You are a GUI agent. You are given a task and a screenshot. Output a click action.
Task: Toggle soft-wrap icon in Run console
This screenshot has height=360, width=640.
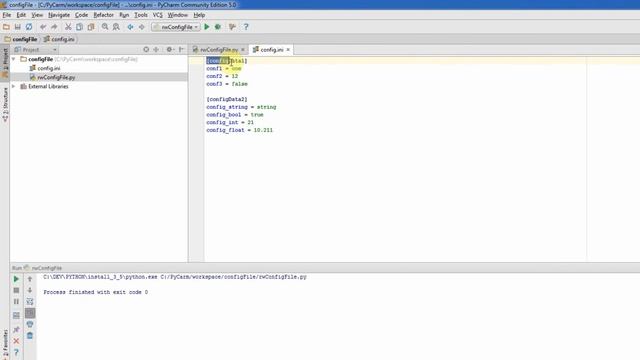(x=30, y=302)
